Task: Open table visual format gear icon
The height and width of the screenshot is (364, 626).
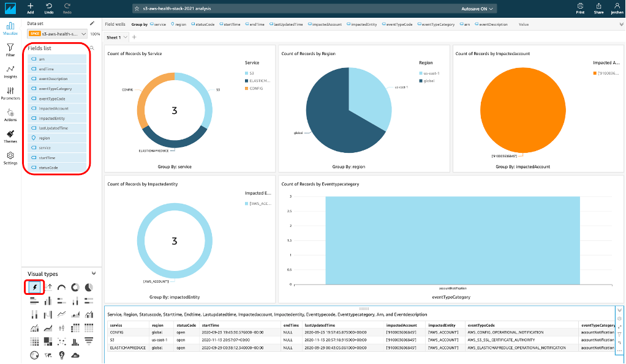Action: pos(619,319)
